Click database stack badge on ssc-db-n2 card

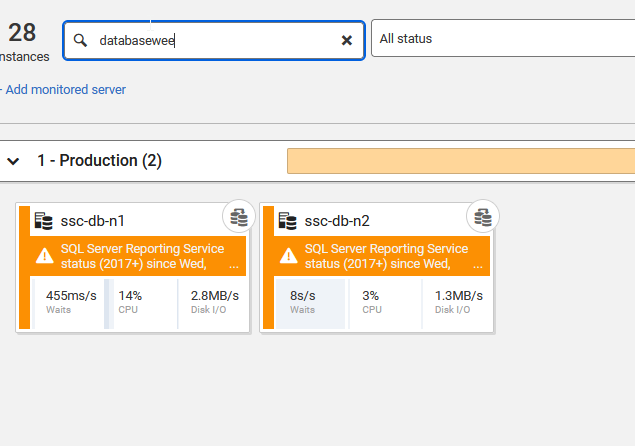(x=482, y=216)
